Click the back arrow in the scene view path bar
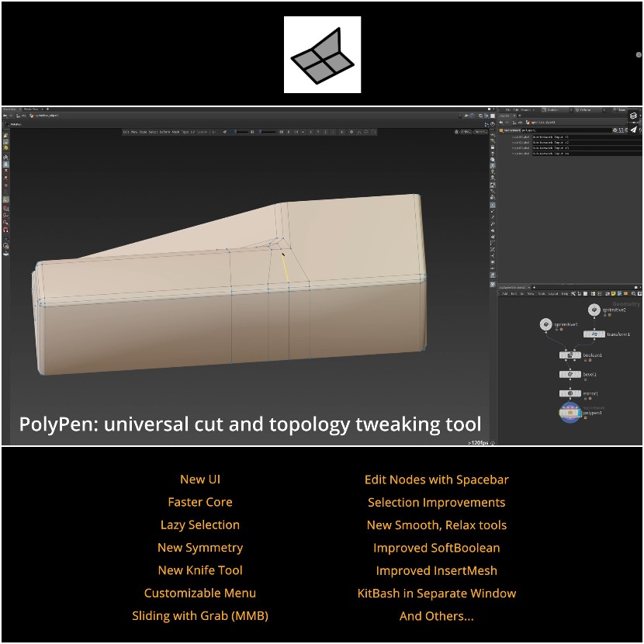Screen dimensions: 644x644 pyautogui.click(x=5, y=116)
